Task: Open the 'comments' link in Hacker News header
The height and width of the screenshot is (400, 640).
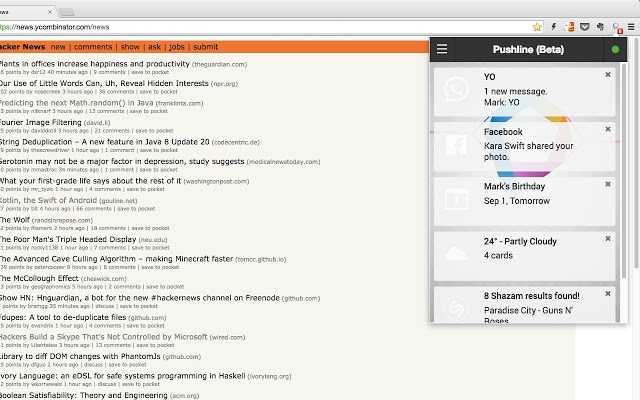Action: tap(93, 47)
